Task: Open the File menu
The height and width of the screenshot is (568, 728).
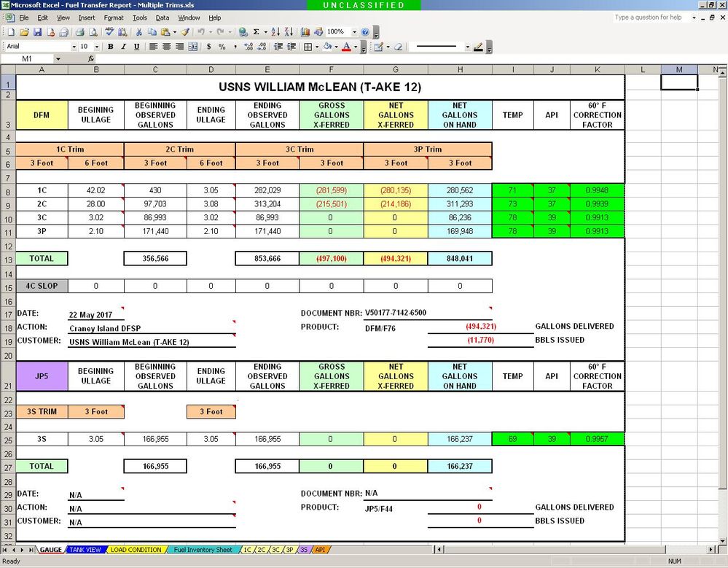Action: (23, 17)
